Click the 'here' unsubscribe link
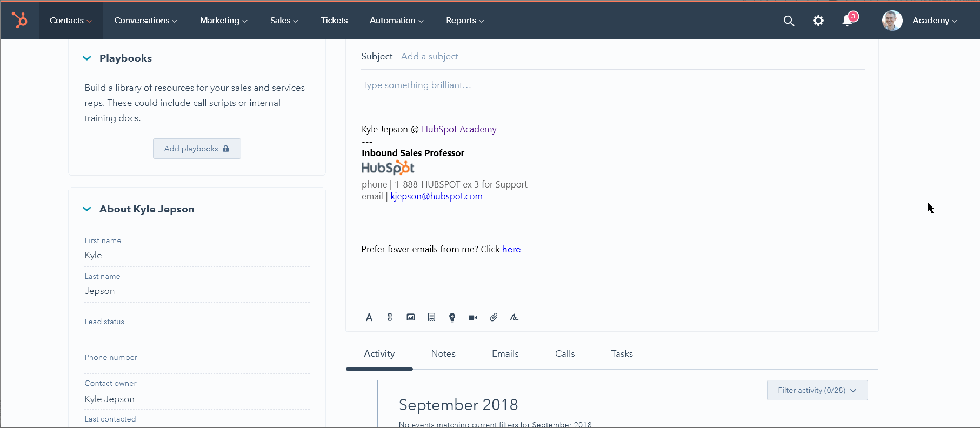Screen dimensions: 980x428 click(511, 249)
